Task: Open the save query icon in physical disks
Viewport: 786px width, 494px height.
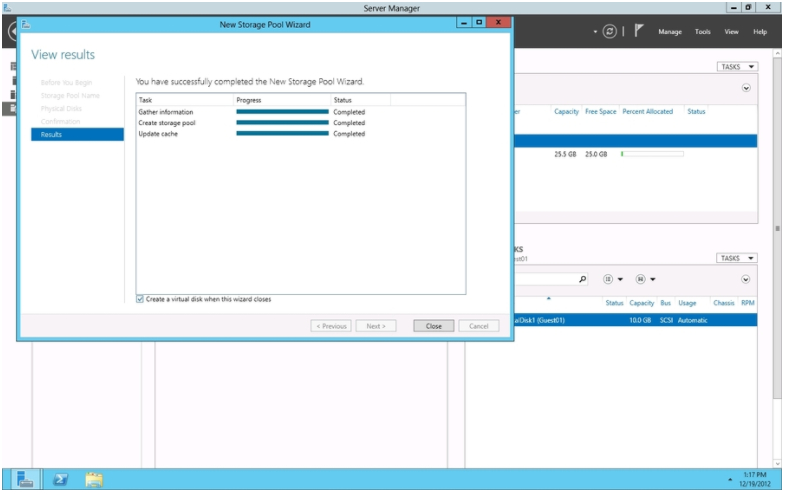Action: [x=640, y=279]
